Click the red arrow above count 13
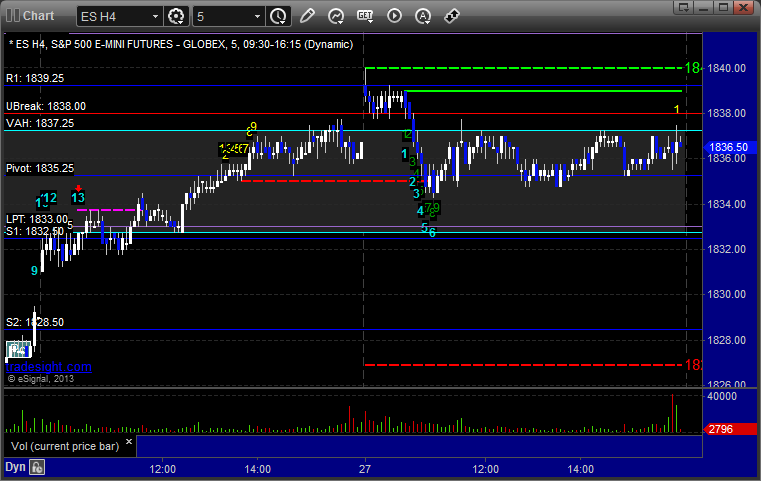 point(78,188)
